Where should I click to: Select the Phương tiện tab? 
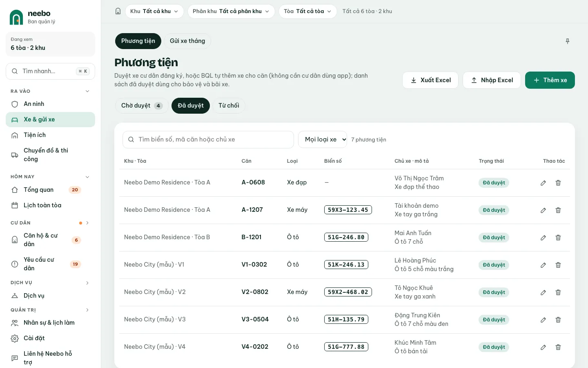click(138, 41)
